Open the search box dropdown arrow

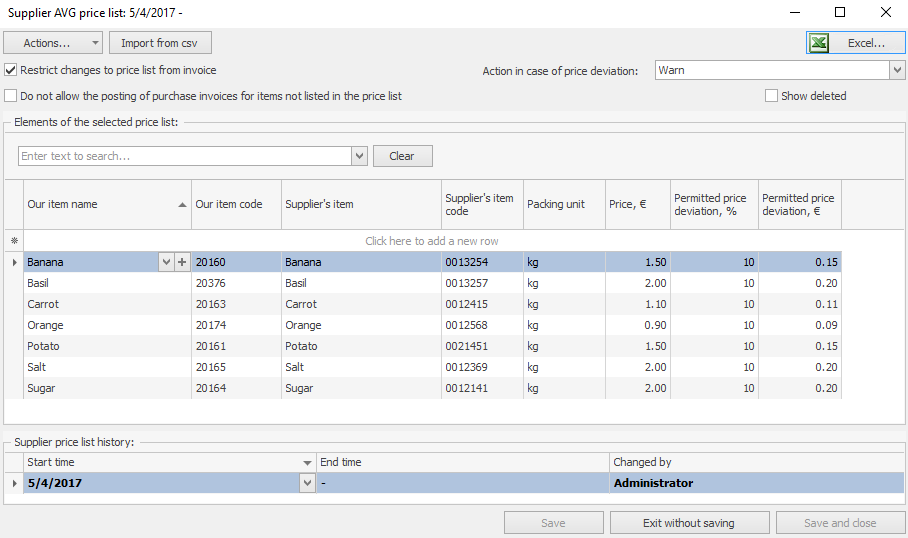click(x=359, y=156)
